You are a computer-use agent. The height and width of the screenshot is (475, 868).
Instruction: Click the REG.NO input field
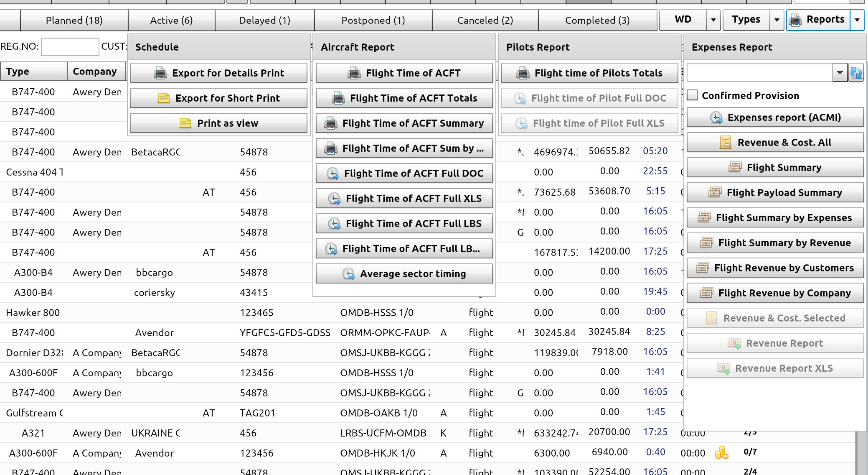point(70,46)
